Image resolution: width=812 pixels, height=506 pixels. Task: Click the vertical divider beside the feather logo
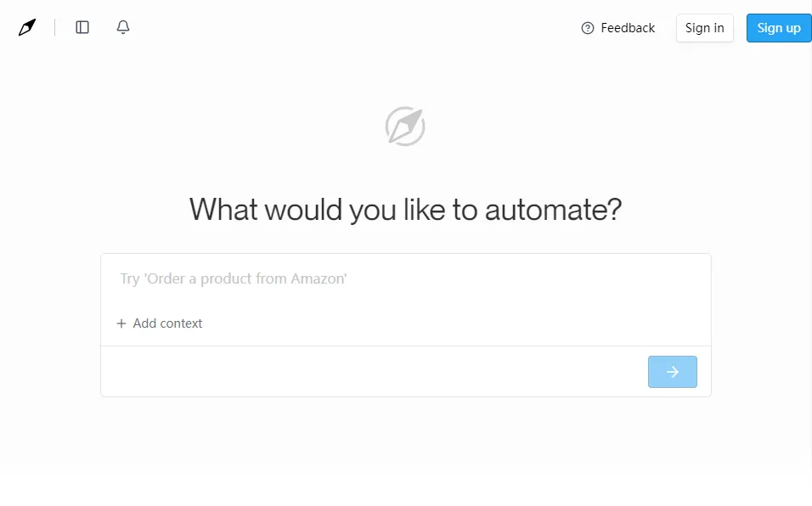[x=55, y=27]
